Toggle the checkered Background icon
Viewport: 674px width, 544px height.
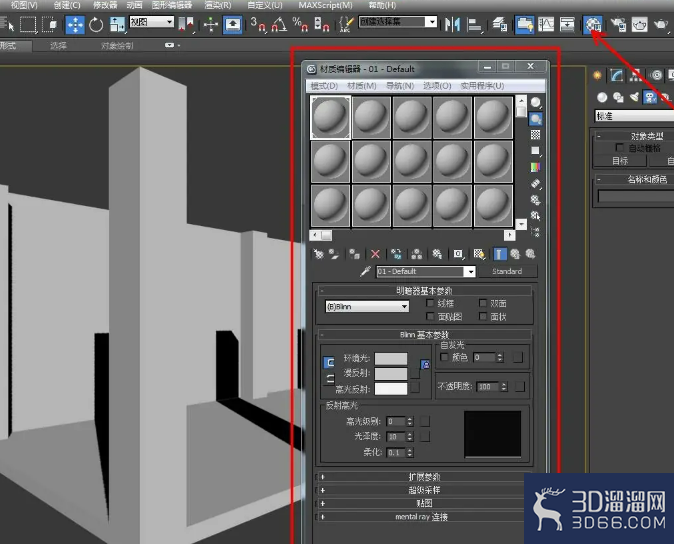coord(535,135)
